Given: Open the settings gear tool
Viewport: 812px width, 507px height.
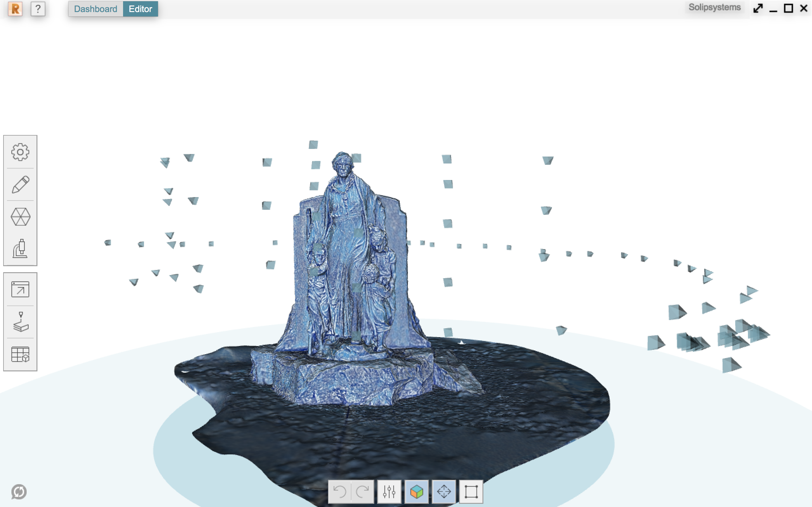Looking at the screenshot, I should [x=20, y=152].
